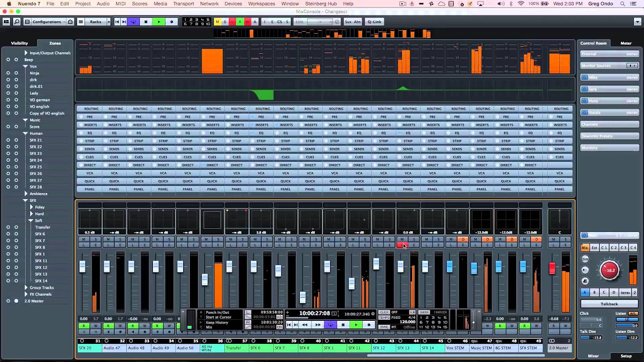Click the Sus button in toolbar

click(348, 22)
